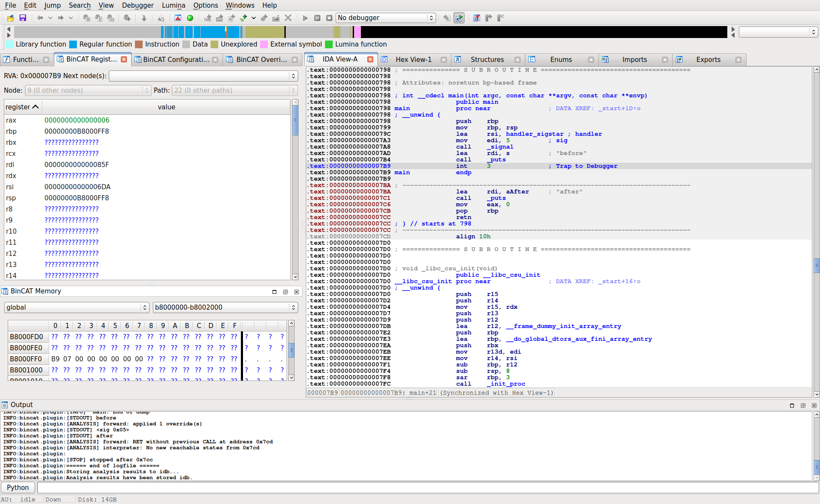Start the process with the play icon

point(305,18)
